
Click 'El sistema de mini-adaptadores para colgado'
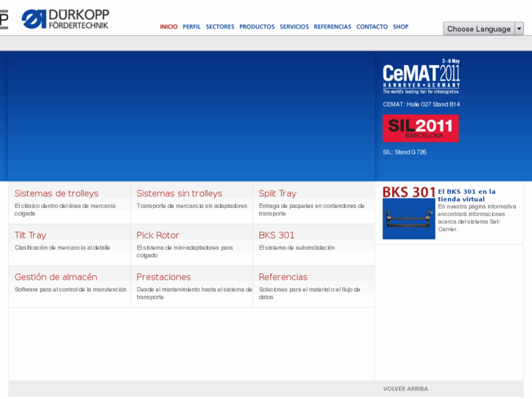coord(184,251)
